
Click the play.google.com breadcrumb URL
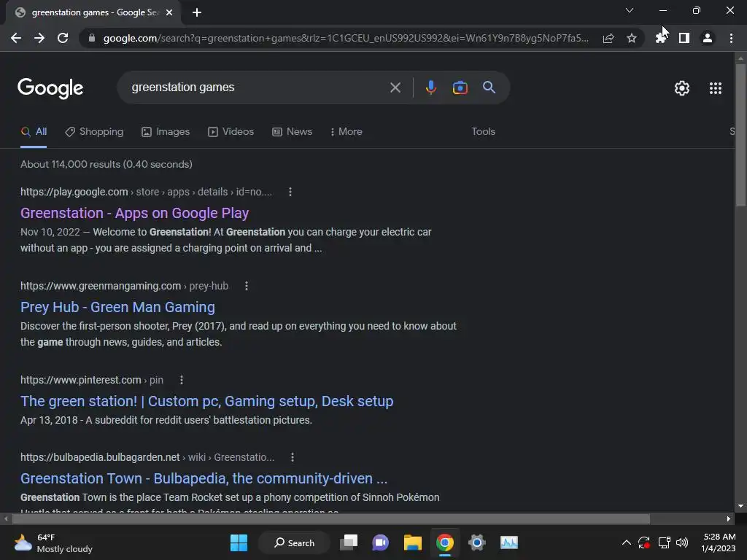(x=146, y=192)
